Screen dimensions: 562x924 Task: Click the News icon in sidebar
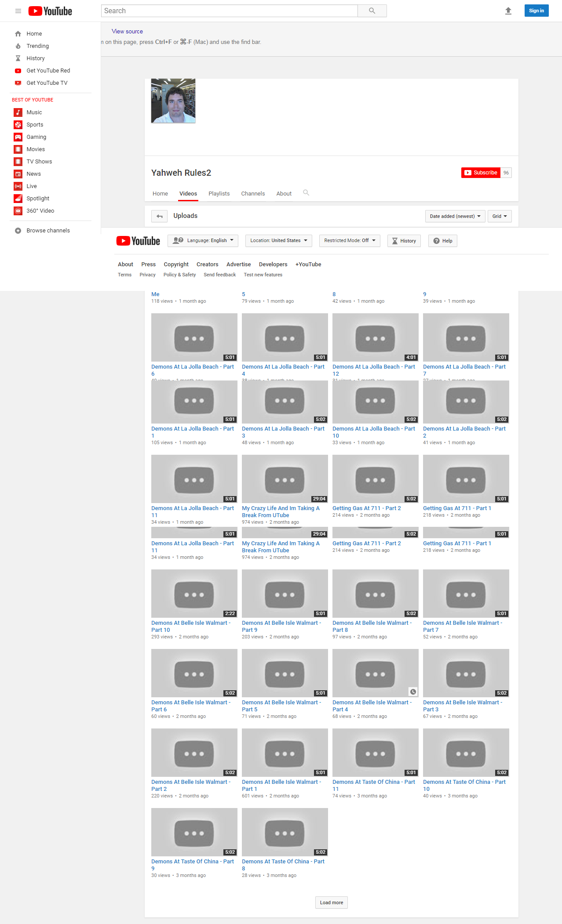tap(18, 174)
